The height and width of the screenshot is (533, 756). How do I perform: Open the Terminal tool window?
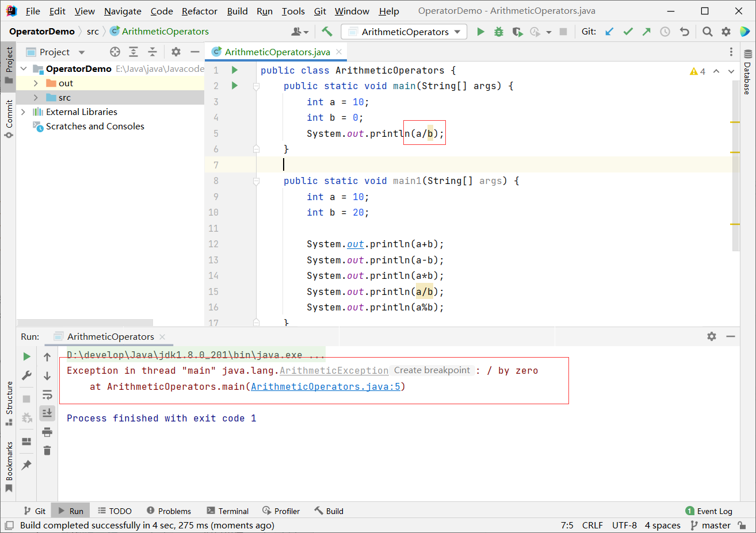coord(228,511)
